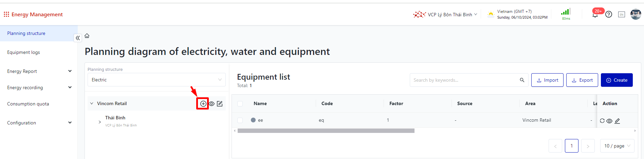Open the Planning structure Electric dropdown
The height and width of the screenshot is (159, 644).
157,80
